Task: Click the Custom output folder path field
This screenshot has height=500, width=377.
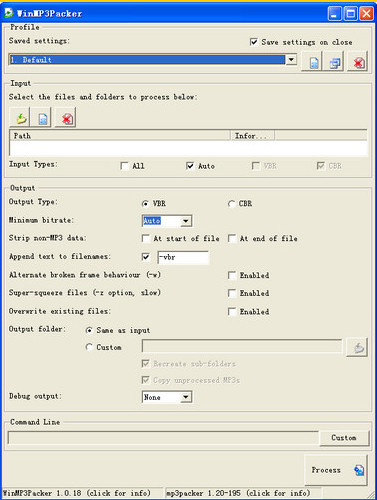Action: coord(242,346)
